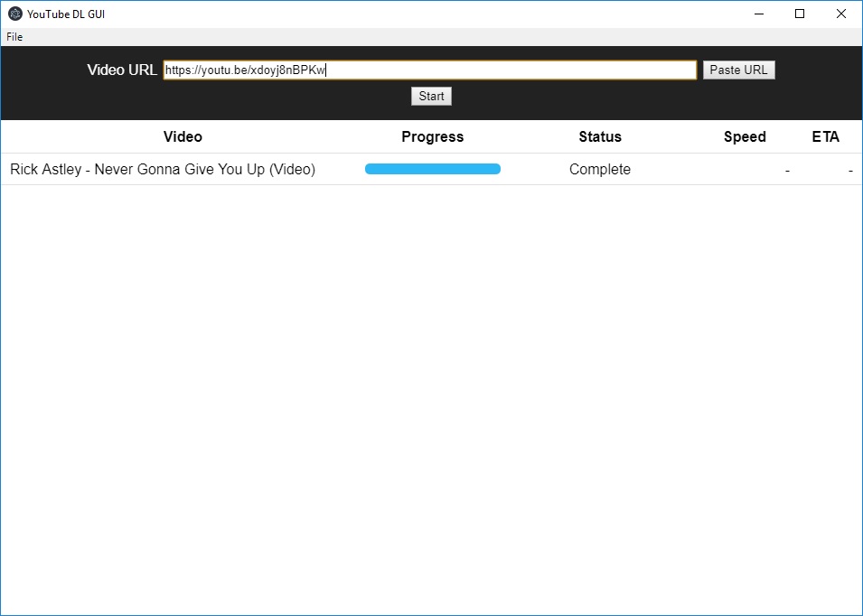Click the Status column header
This screenshot has height=616, width=863.
600,136
